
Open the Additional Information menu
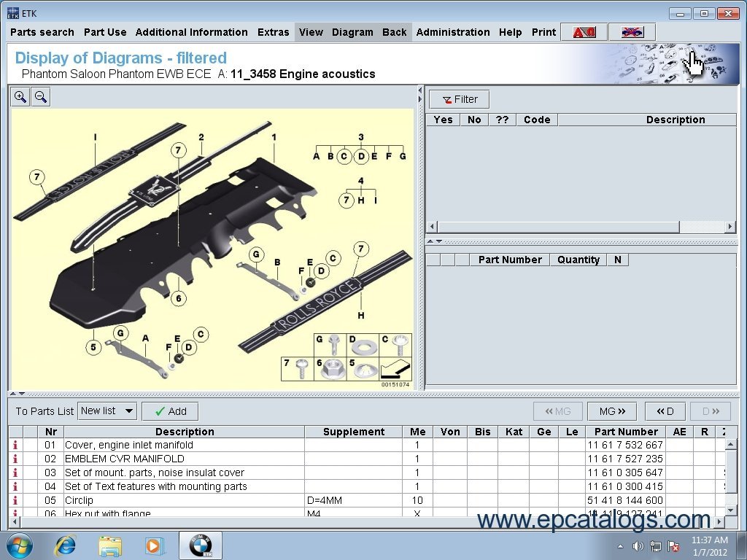coord(192,32)
